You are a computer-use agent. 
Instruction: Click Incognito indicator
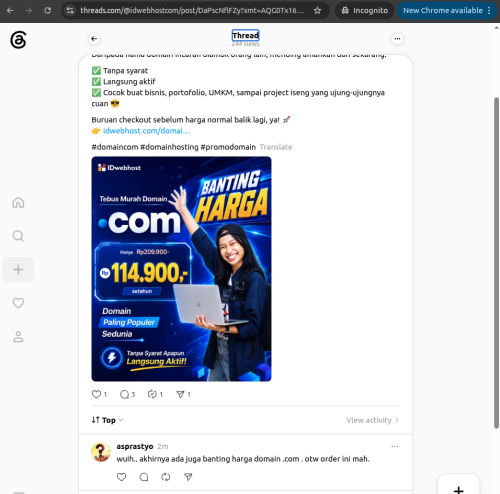pos(364,11)
